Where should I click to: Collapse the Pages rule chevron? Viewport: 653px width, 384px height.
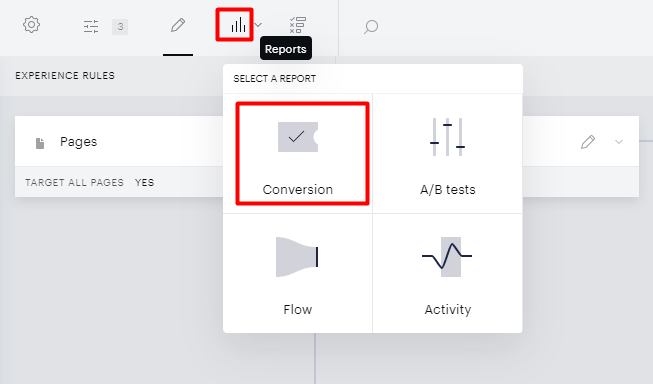tap(619, 142)
